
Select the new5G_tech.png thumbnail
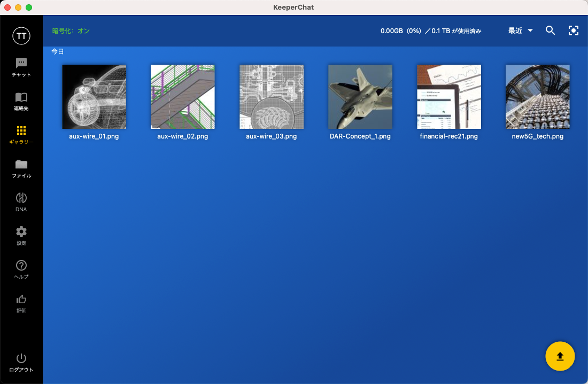point(538,97)
